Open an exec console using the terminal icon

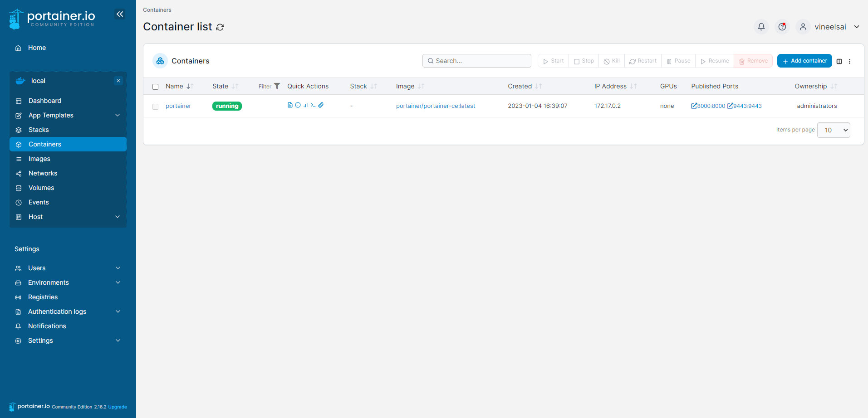(313, 105)
